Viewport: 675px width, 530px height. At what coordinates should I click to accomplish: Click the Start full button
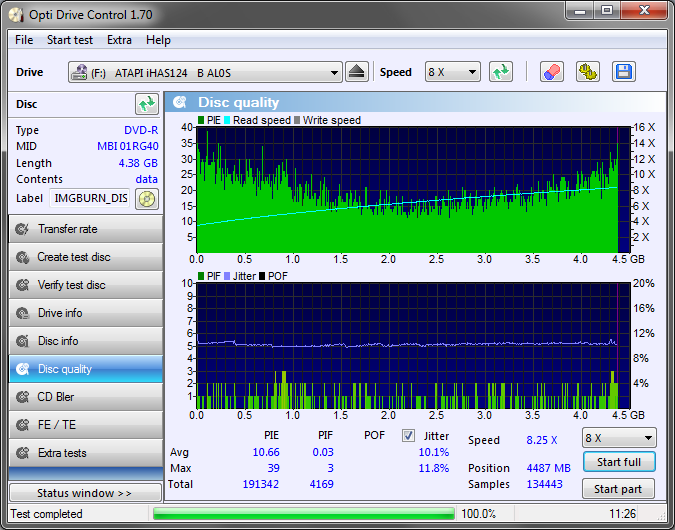tap(619, 462)
